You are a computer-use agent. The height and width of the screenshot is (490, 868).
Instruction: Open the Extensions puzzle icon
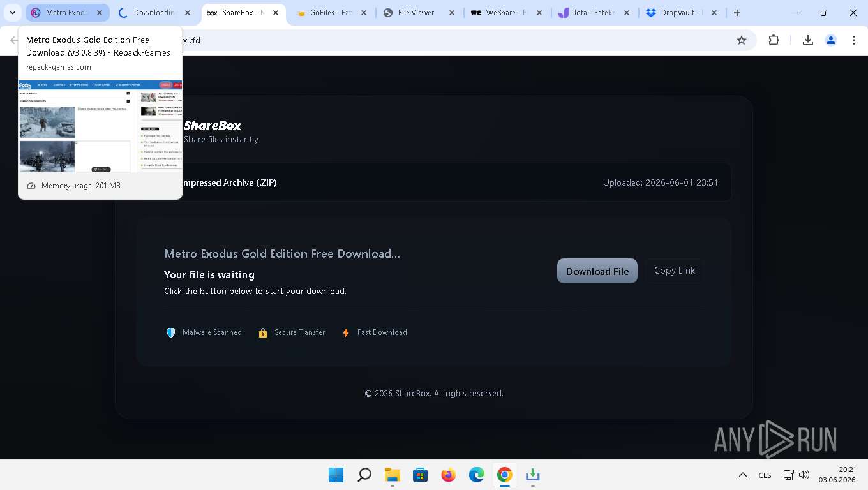[x=774, y=40]
